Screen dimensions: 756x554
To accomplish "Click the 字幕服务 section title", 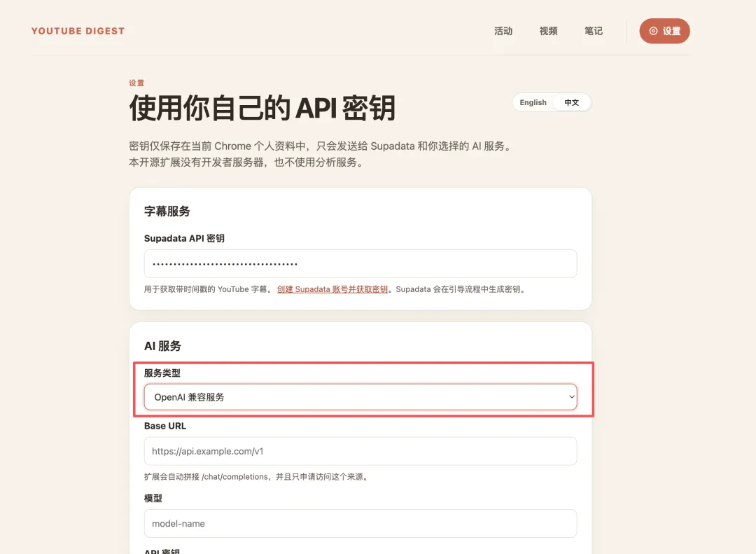I will tap(167, 212).
